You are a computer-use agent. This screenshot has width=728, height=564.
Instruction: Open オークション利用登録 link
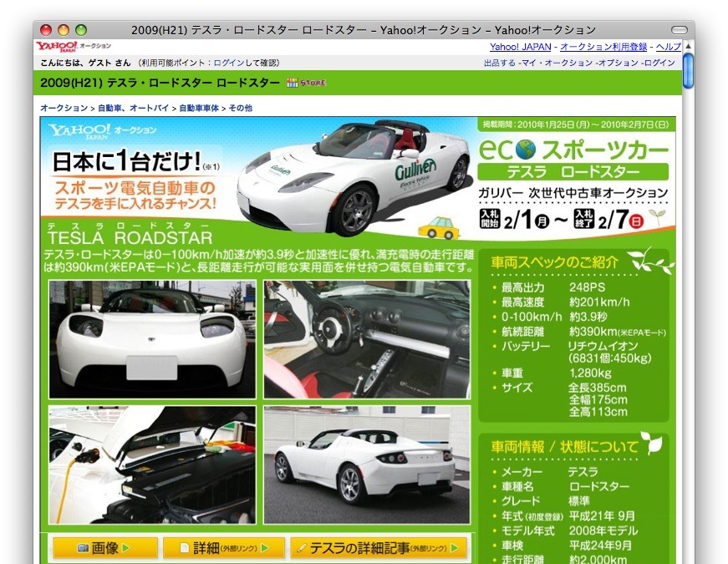click(x=603, y=47)
